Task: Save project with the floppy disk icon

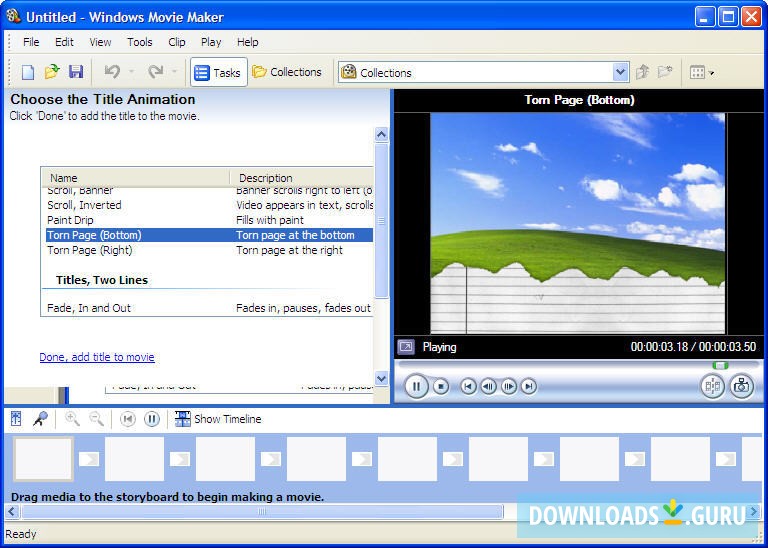Action: point(76,72)
